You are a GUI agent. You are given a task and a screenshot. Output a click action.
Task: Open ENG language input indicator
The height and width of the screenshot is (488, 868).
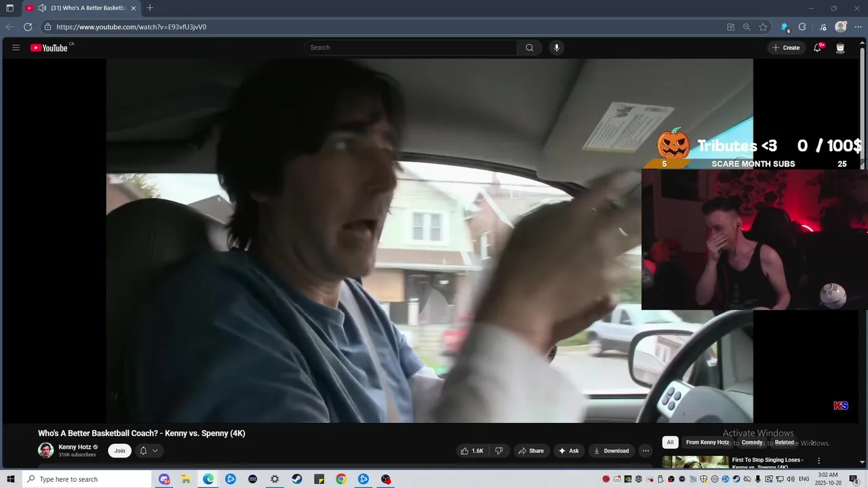[805, 479]
